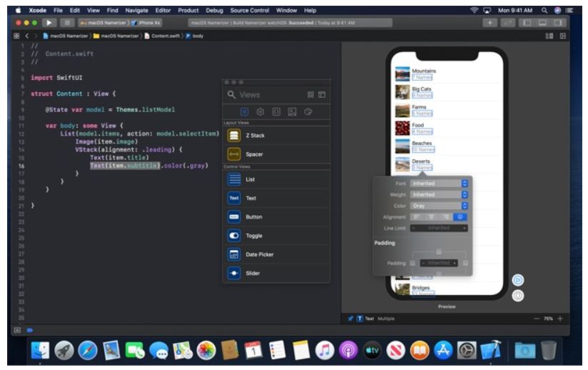Enable the right Padding checkbox
Viewport: 588px width, 370px height.
coord(465,263)
